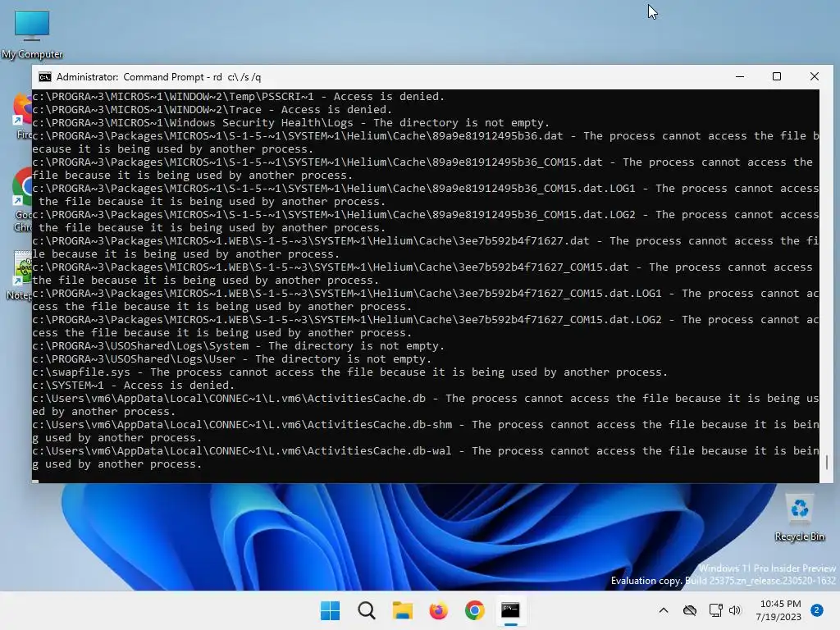
Task: Open the notification badge showing 2
Action: [x=817, y=610]
